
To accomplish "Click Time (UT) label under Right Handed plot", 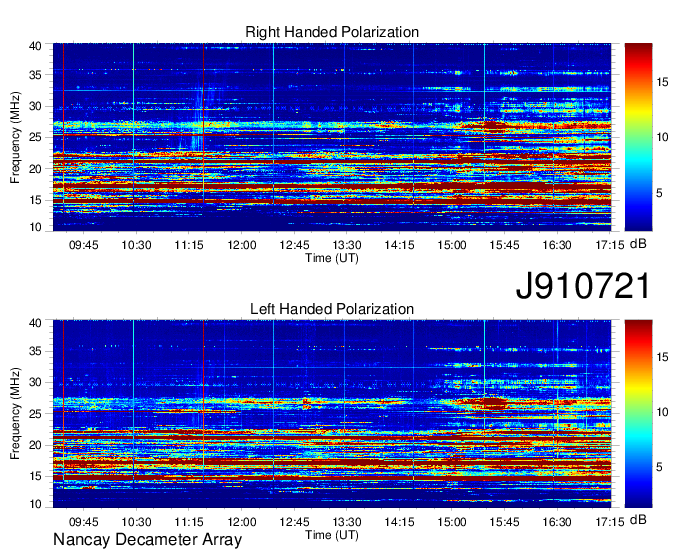I will coord(332,258).
